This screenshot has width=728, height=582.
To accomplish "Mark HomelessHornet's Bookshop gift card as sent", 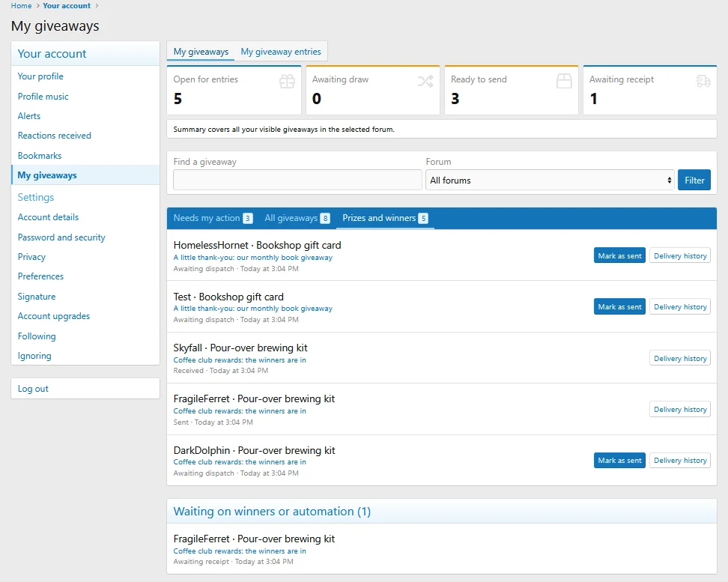I will 619,256.
